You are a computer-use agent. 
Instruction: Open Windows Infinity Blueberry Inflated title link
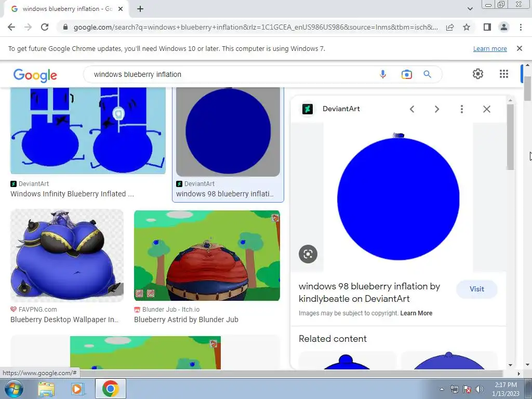click(72, 194)
